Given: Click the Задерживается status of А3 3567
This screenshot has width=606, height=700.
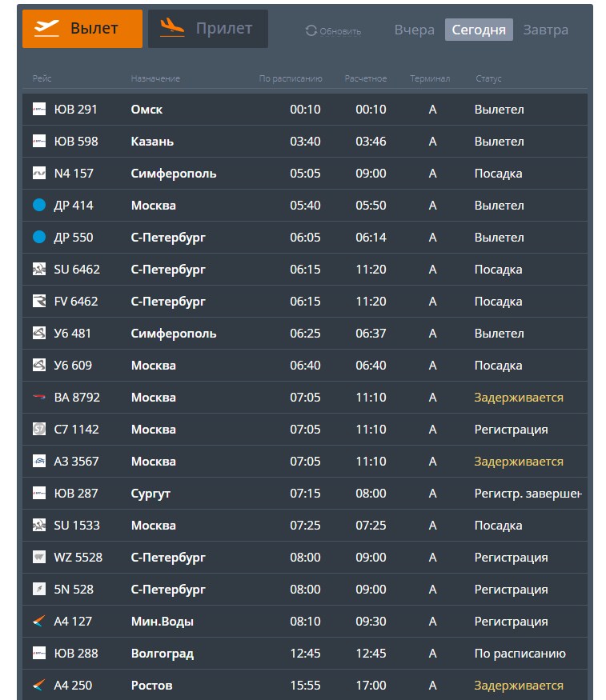Looking at the screenshot, I should pos(519,461).
